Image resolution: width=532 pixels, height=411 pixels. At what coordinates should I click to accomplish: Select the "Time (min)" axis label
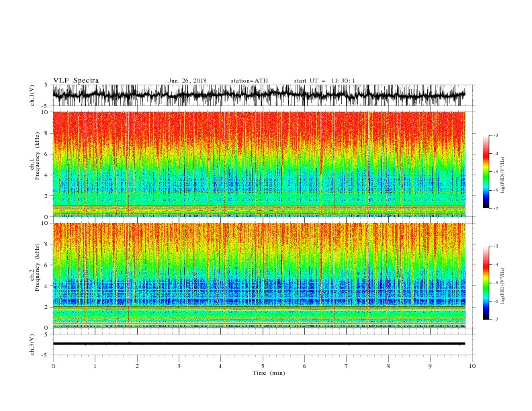click(269, 373)
